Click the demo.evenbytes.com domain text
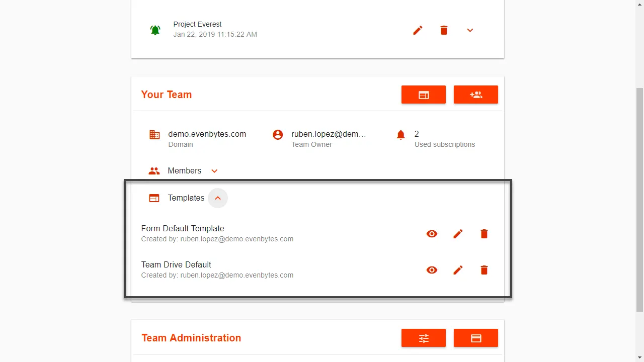 click(x=207, y=134)
